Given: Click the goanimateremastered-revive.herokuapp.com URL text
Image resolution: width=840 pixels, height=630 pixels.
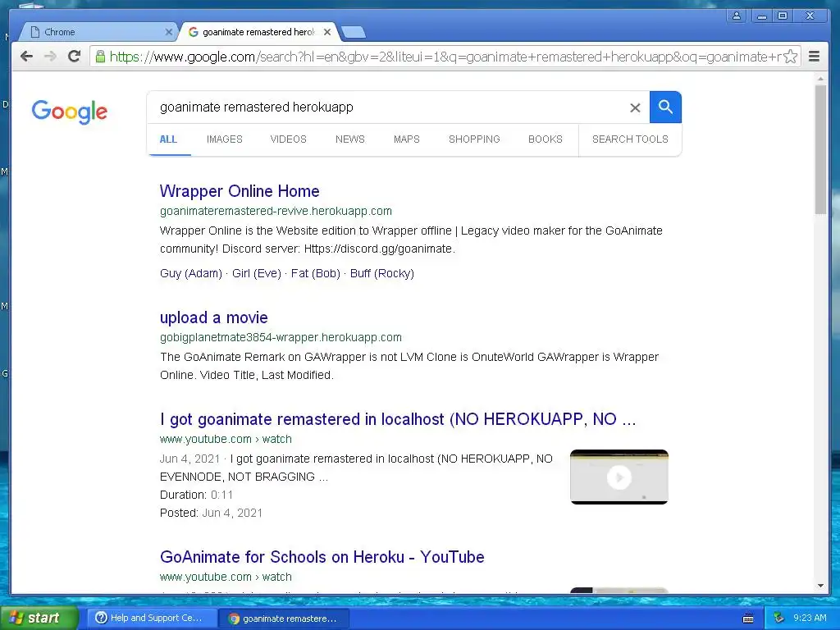Looking at the screenshot, I should [x=276, y=211].
